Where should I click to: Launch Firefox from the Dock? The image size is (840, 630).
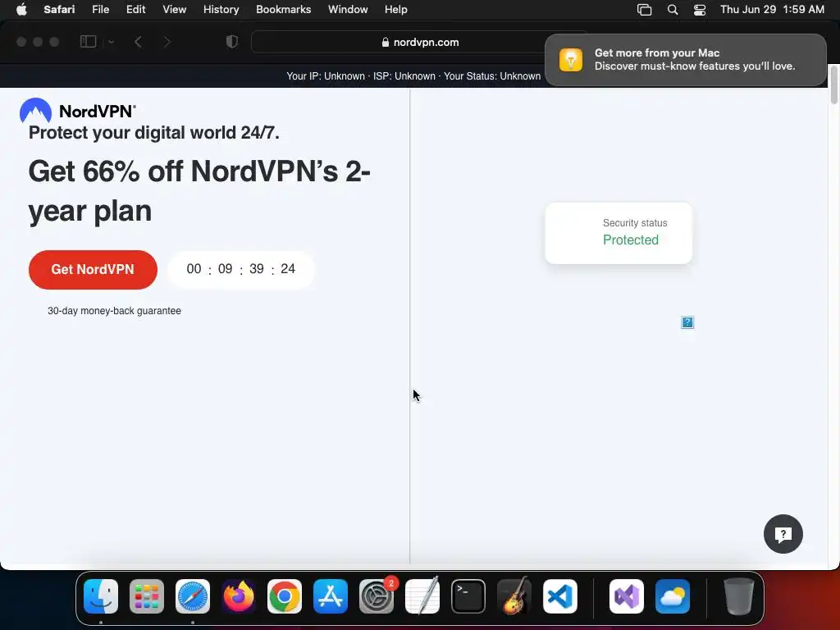point(239,596)
